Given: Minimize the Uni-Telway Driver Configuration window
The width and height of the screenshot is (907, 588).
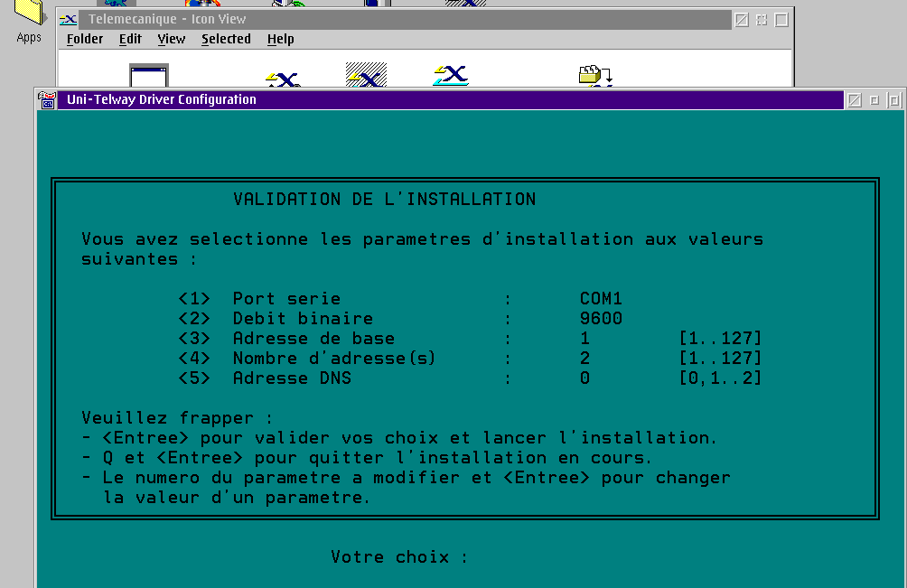Looking at the screenshot, I should click(x=874, y=100).
